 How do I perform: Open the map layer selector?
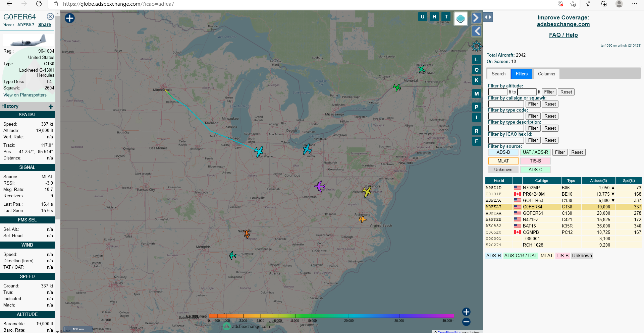[461, 19]
